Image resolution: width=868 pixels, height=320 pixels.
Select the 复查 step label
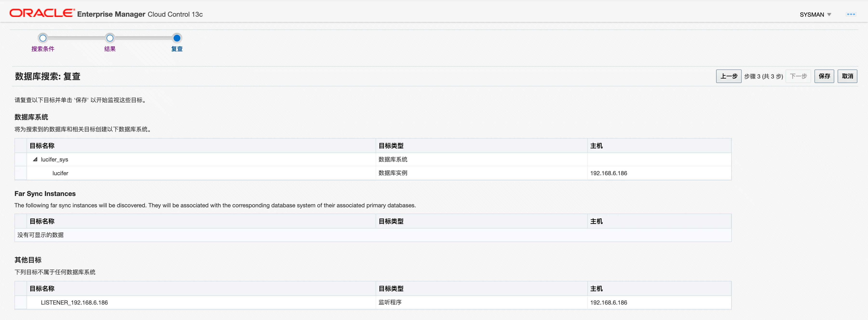[x=177, y=49]
